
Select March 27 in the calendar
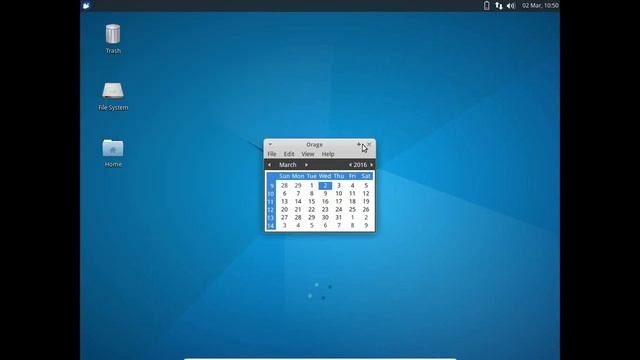coord(284,218)
